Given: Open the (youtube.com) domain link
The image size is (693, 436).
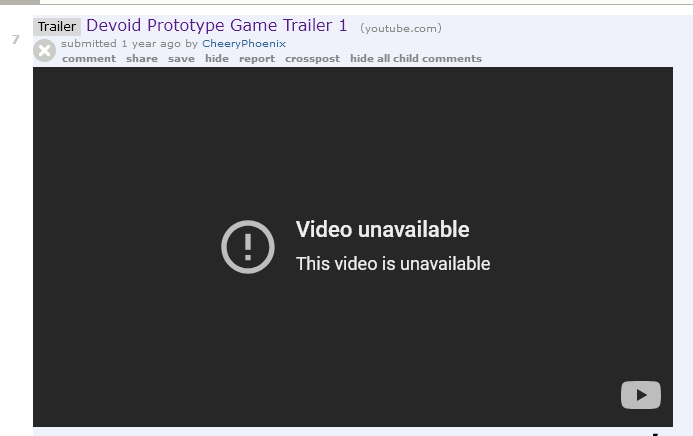Looking at the screenshot, I should click(x=400, y=28).
